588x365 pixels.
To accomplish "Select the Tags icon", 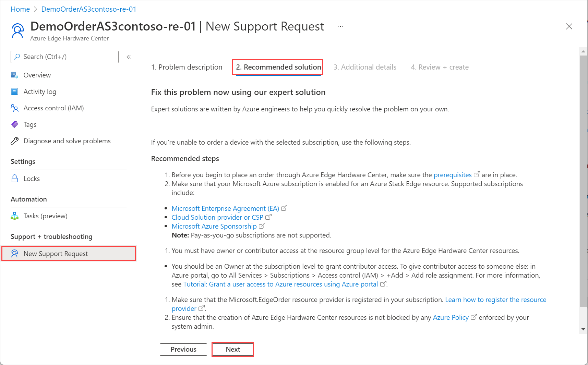I will click(x=14, y=124).
